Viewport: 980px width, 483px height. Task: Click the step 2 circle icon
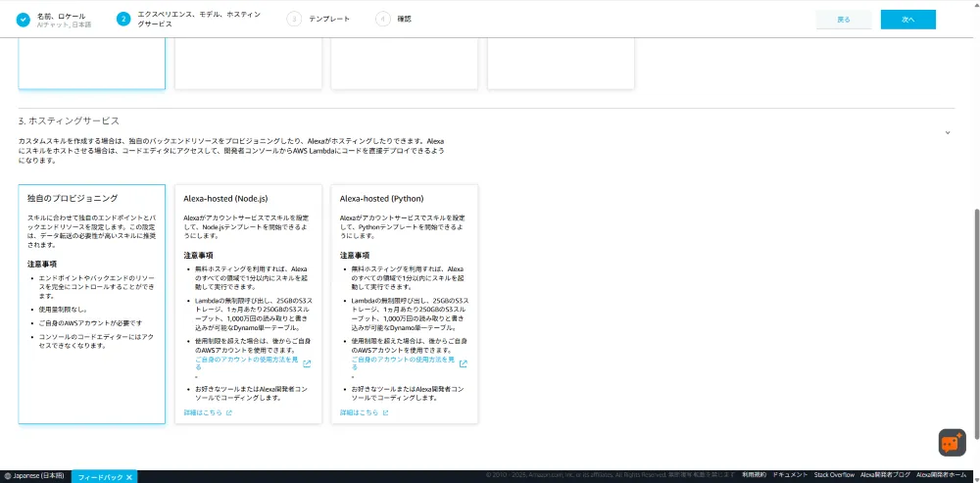[123, 20]
